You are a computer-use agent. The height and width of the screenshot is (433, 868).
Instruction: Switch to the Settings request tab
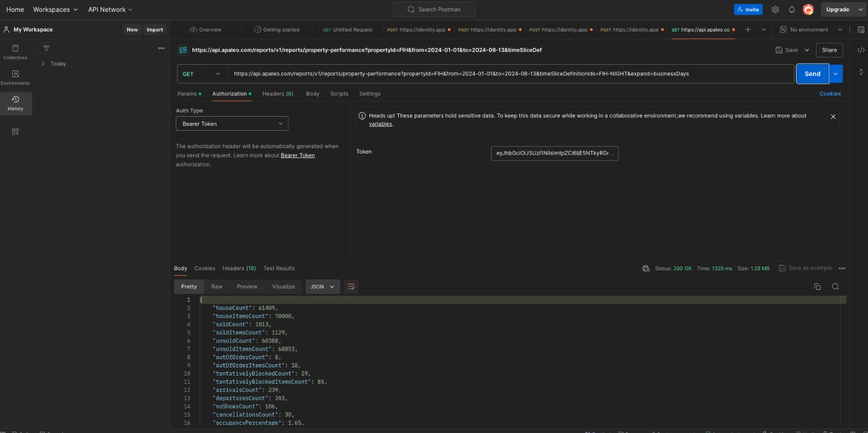[369, 94]
